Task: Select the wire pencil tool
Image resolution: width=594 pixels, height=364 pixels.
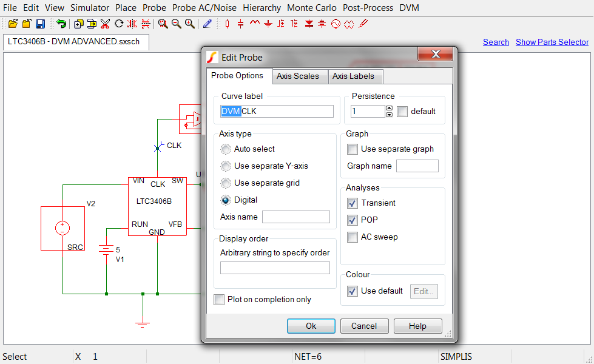Action: click(x=208, y=24)
